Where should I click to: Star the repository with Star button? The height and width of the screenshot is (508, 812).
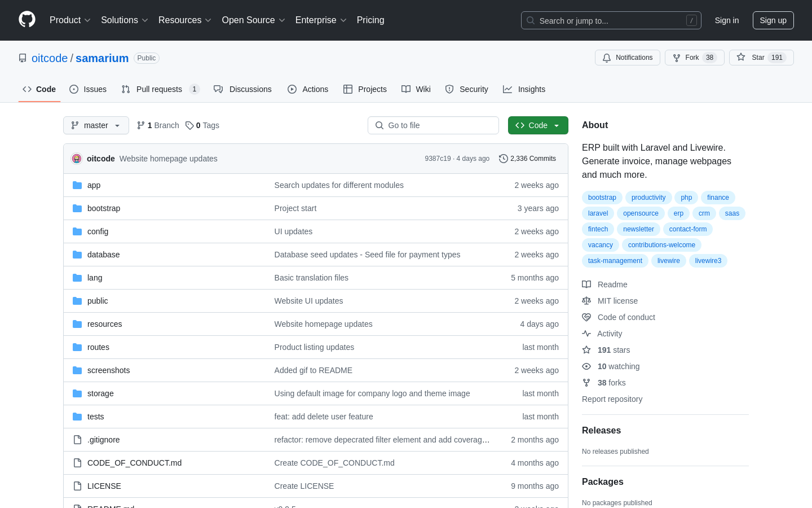(x=761, y=58)
